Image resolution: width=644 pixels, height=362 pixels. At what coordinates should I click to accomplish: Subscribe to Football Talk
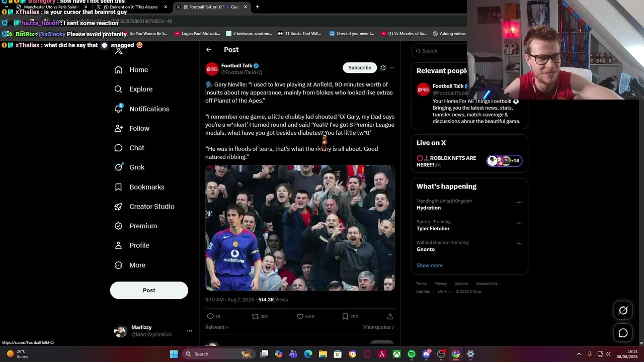360,67
